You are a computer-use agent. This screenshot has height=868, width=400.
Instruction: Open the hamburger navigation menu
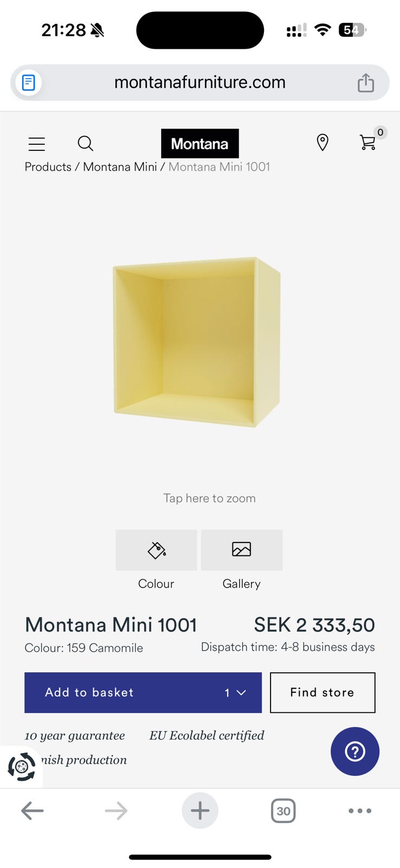coord(37,144)
